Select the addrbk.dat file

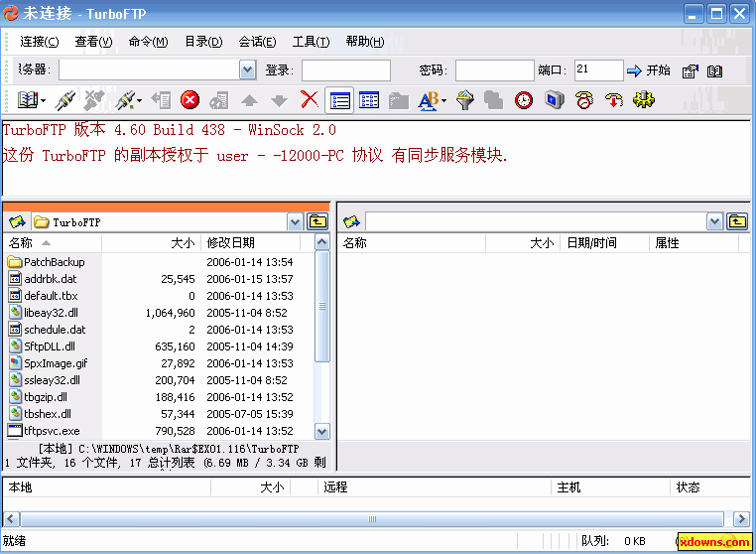(43, 279)
